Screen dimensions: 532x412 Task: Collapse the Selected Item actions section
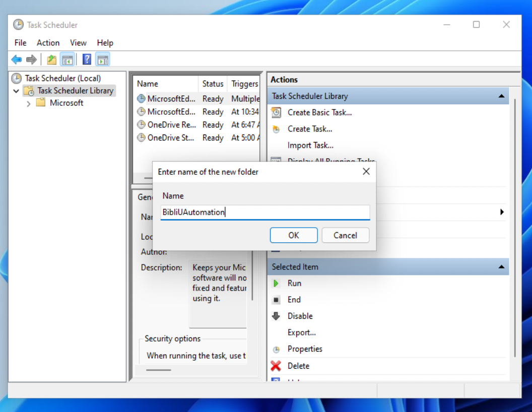point(501,267)
